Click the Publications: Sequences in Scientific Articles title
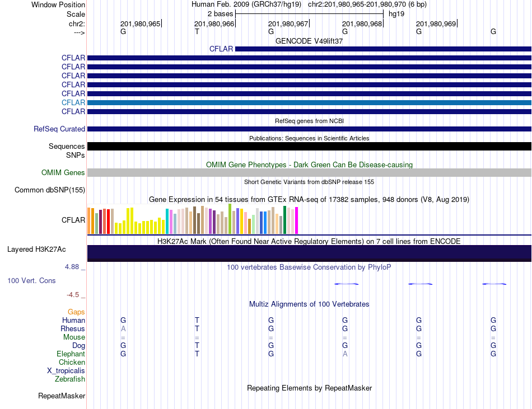Viewport: 532px width, 409px height. [x=309, y=138]
